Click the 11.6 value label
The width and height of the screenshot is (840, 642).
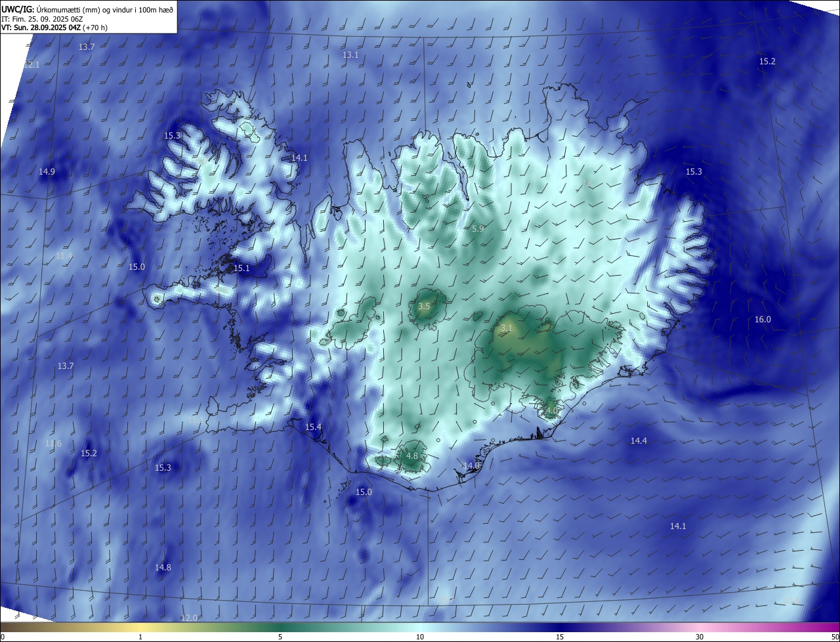pyautogui.click(x=53, y=444)
